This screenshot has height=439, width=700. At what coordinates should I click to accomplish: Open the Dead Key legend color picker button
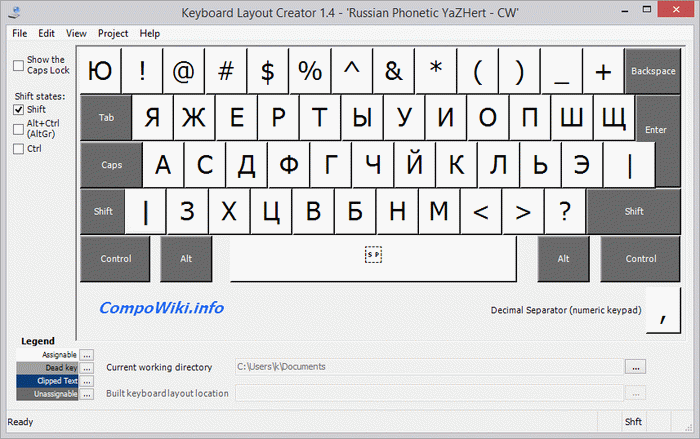(87, 367)
